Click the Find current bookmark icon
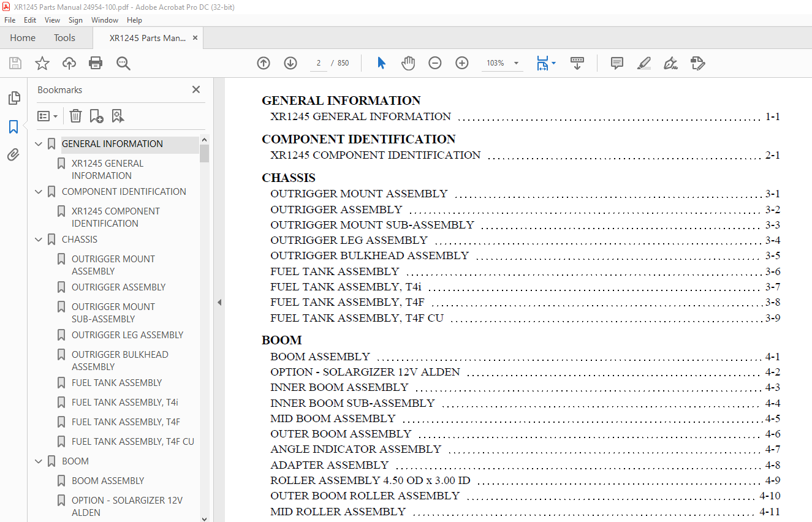This screenshot has width=812, height=522. pos(118,116)
